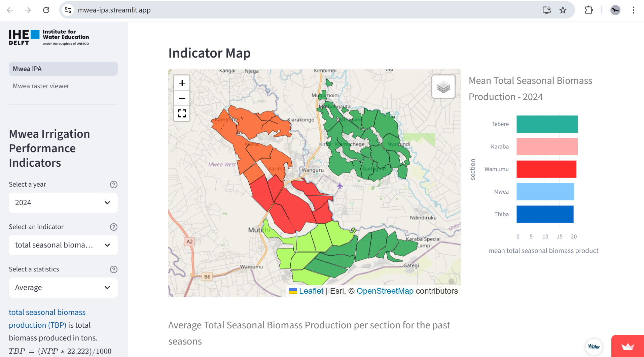
Task: Reload the page
Action: coord(46,10)
